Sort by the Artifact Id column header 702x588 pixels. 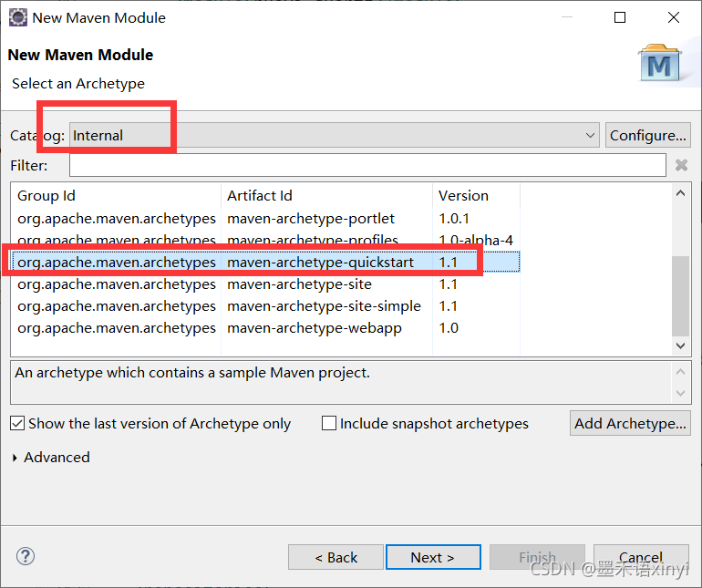tap(326, 196)
